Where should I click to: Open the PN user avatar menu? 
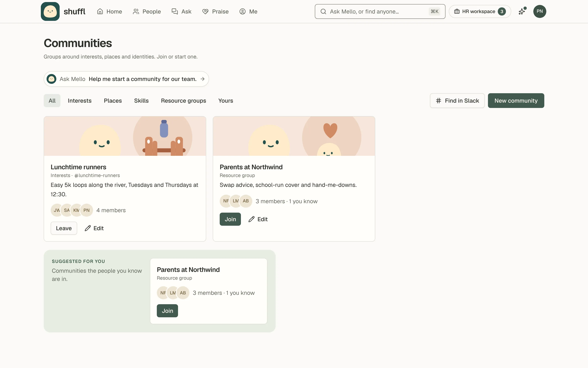click(540, 11)
